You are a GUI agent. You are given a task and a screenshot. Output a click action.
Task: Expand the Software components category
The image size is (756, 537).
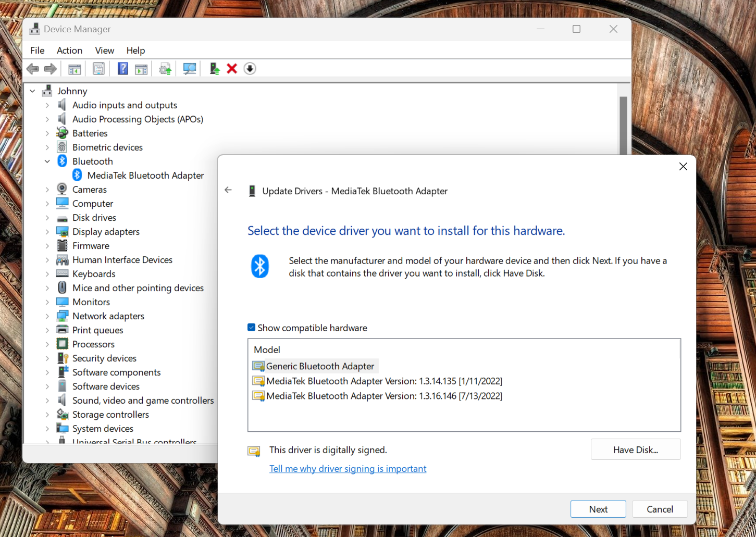click(47, 372)
